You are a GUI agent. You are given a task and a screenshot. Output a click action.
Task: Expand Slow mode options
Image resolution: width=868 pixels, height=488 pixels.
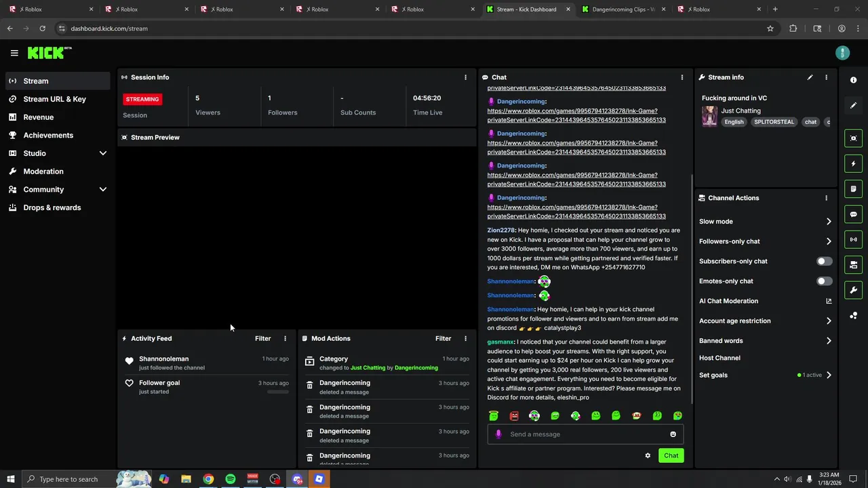[829, 222]
